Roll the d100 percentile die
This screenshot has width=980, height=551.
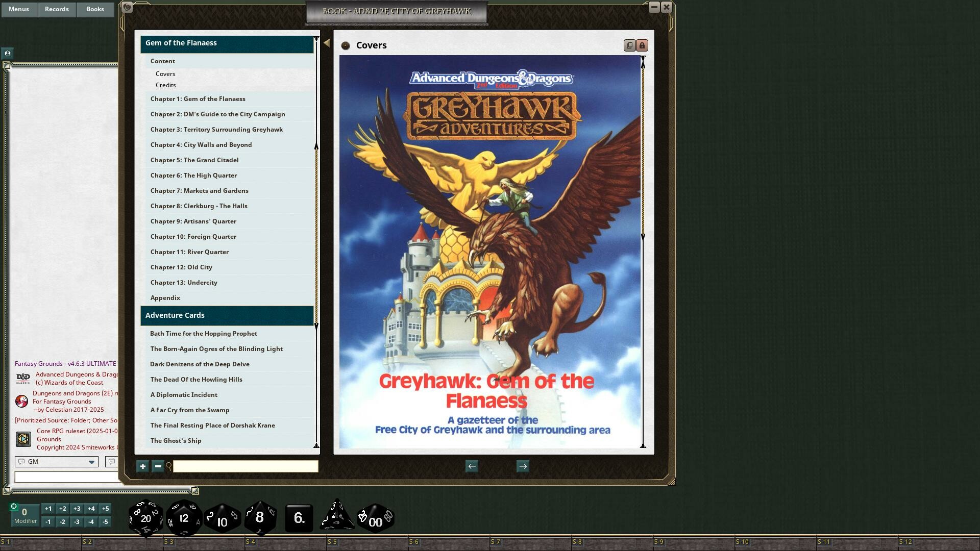pos(375,519)
